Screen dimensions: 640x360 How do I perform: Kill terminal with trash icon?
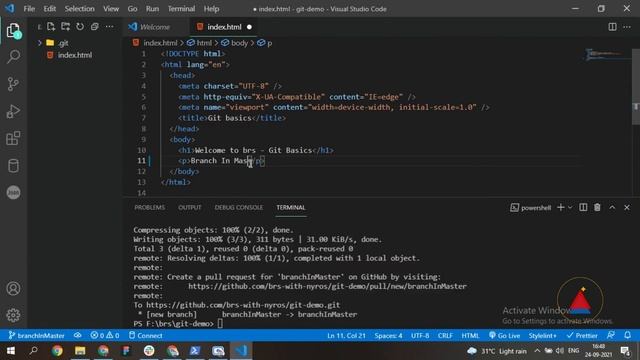pyautogui.click(x=597, y=207)
